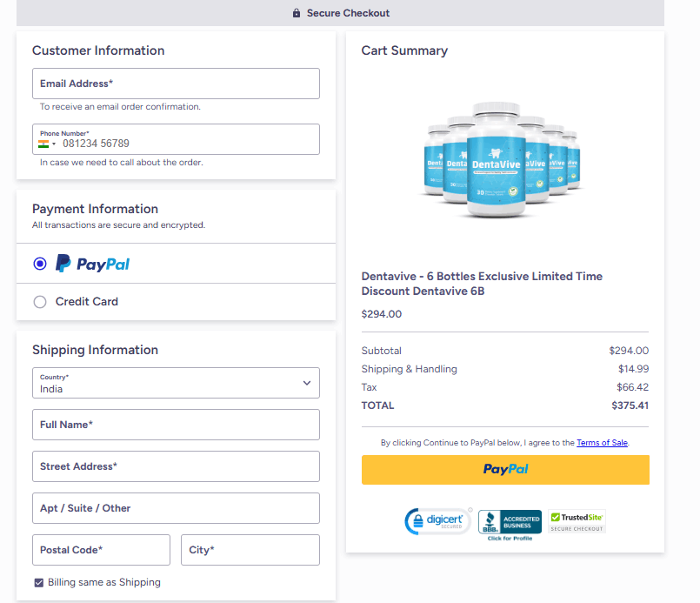Focus the Phone Number field
Screen dimensions: 700x603
point(176,139)
